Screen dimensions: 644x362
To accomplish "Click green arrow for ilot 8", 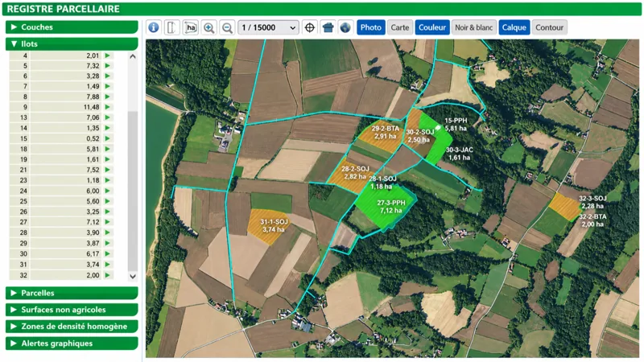I will click(x=108, y=97).
